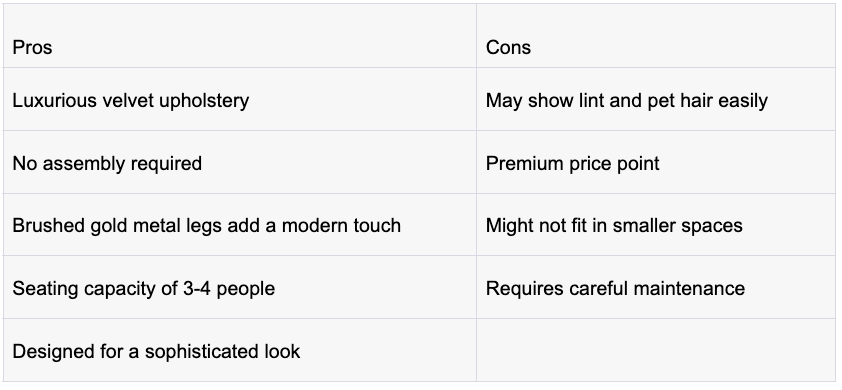842x390 pixels.
Task: Select the 'Designed for a sophisticated look' cell
Action: (239, 350)
